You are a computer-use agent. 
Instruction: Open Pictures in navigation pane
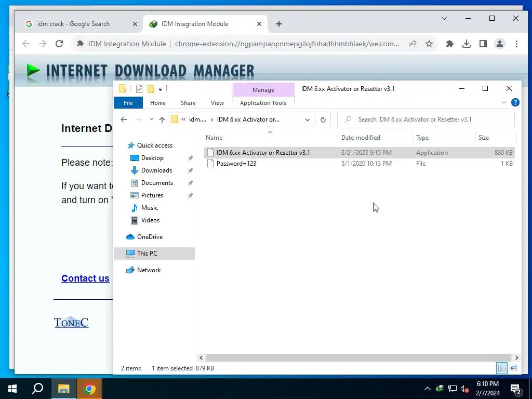point(152,195)
